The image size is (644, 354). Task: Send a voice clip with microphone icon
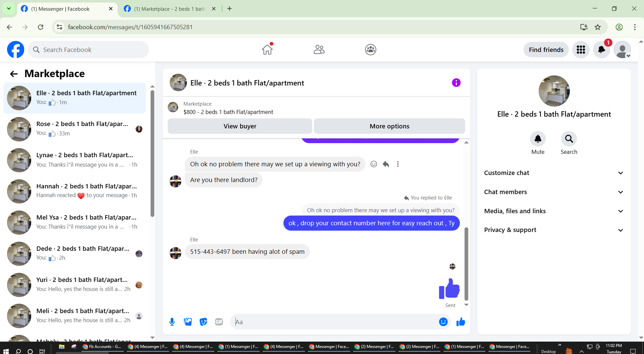172,322
